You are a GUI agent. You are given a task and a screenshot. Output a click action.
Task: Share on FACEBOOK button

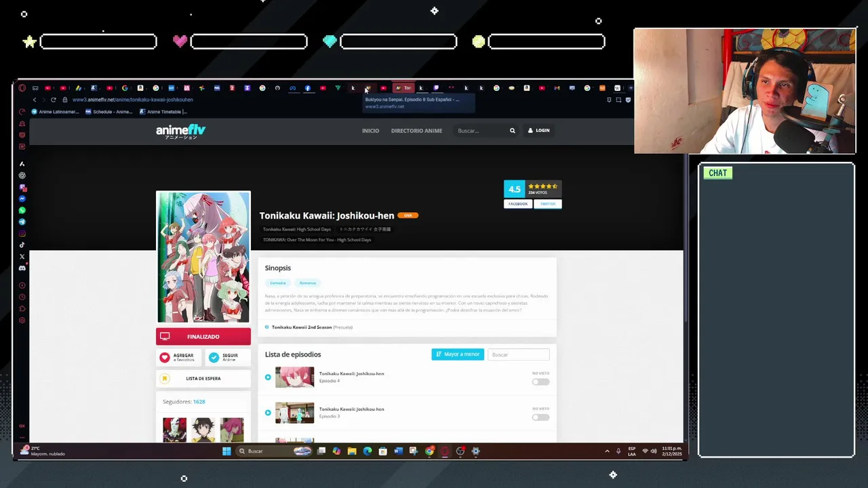pyautogui.click(x=518, y=204)
